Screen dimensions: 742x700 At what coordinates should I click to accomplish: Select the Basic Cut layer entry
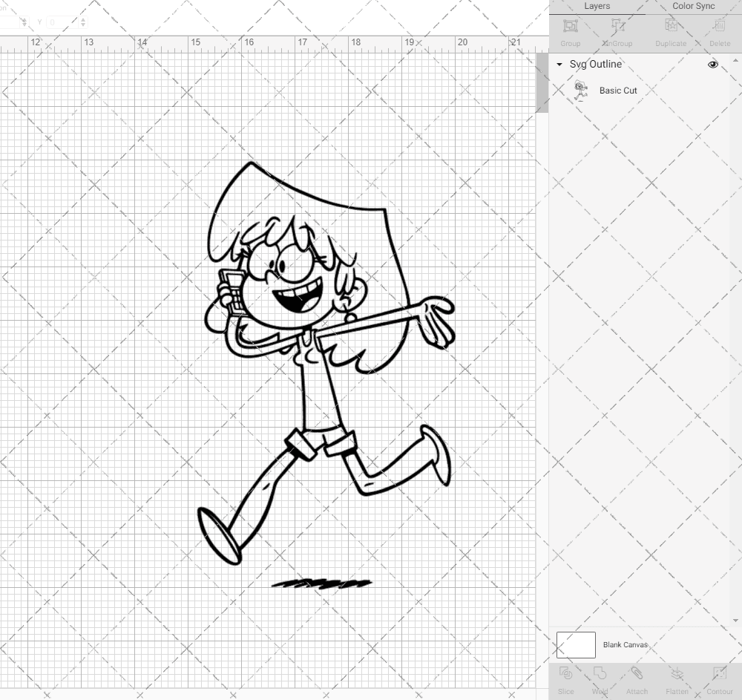click(617, 90)
